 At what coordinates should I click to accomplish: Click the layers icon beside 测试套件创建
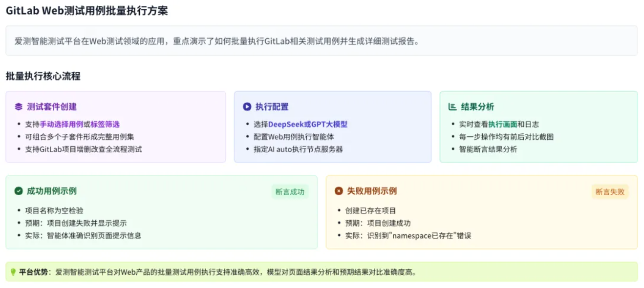[x=19, y=107]
